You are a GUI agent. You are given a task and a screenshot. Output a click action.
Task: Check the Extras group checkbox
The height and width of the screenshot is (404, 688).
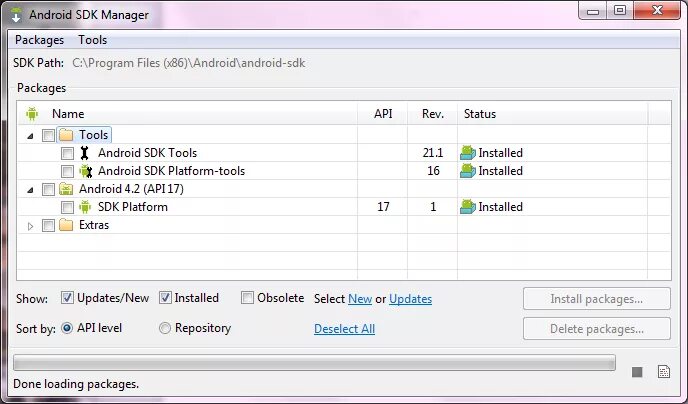point(48,225)
